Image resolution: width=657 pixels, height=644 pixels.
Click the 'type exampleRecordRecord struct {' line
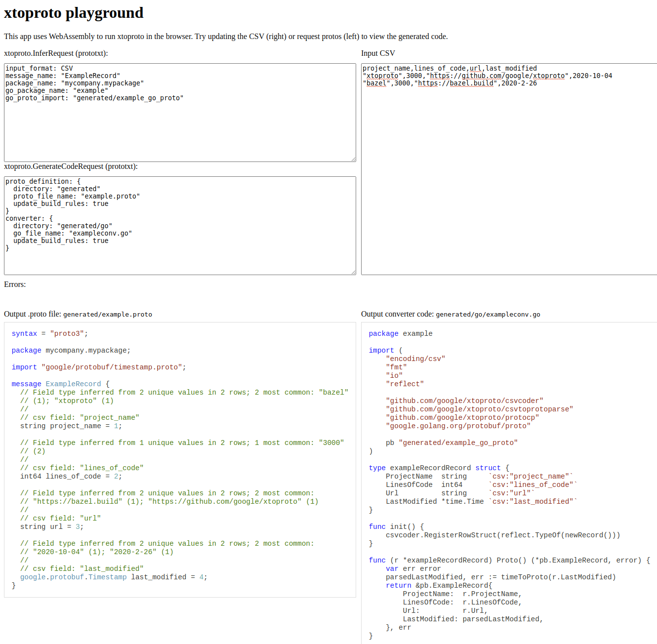(x=439, y=468)
